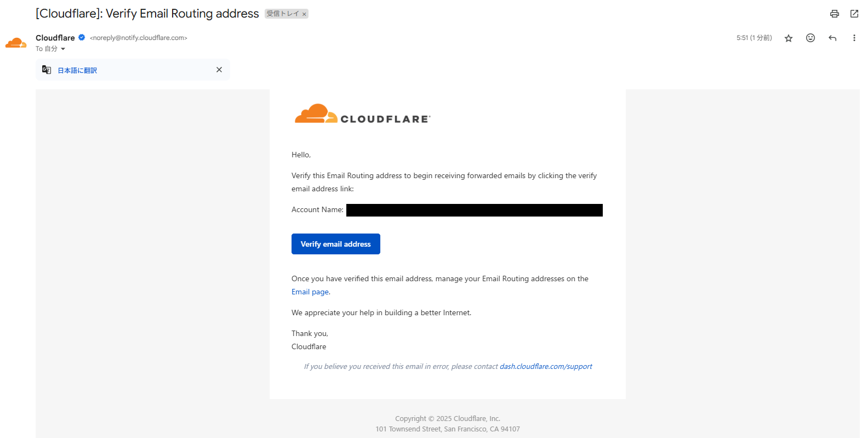Click the Cloudflare sender name
Screen dimensions: 868x438
pos(55,38)
